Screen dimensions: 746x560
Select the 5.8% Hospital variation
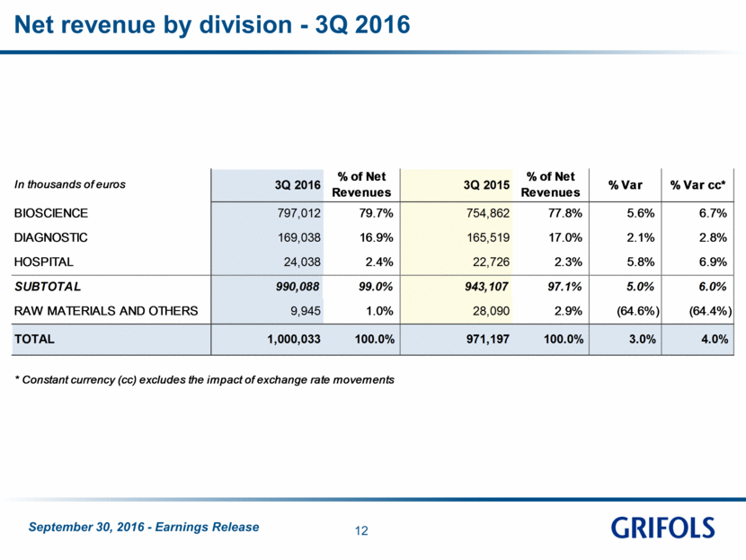click(641, 262)
